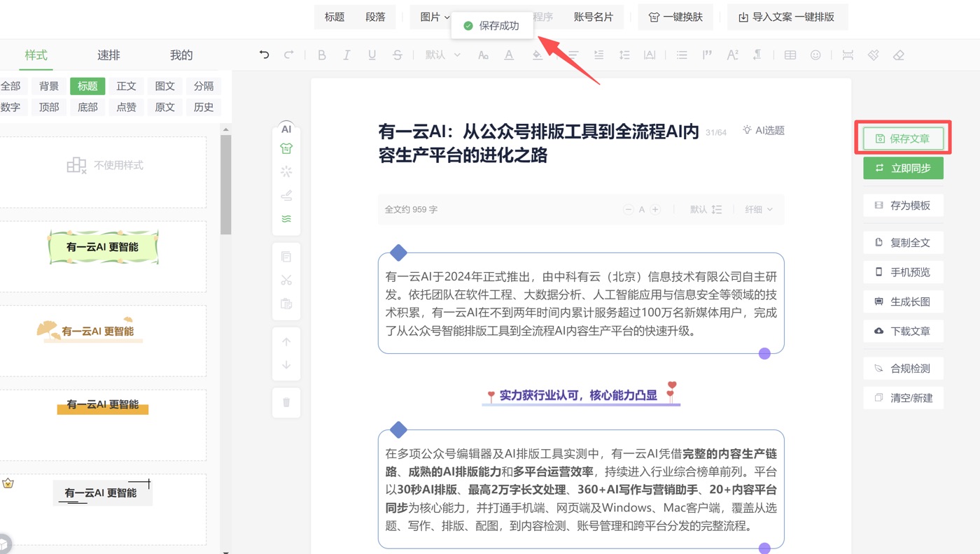Insert a blockquote

click(x=707, y=55)
